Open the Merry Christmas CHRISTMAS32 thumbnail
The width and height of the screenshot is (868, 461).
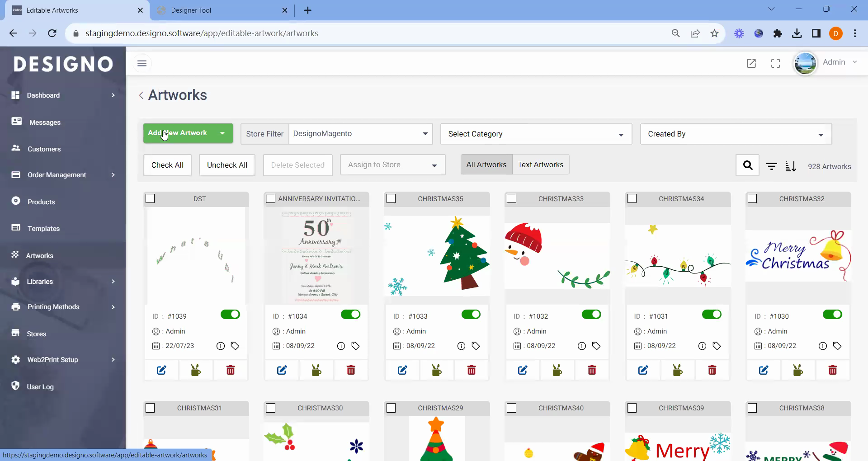[x=798, y=256]
